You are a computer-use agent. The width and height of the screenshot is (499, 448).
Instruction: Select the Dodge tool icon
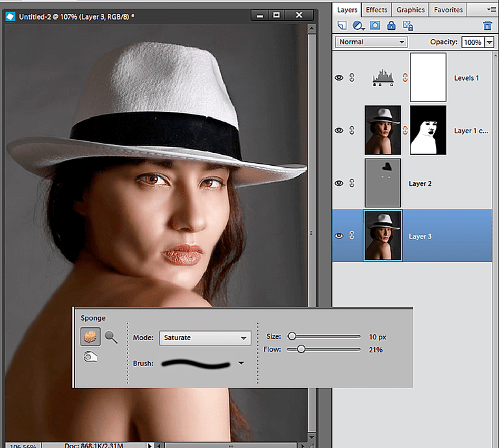111,337
